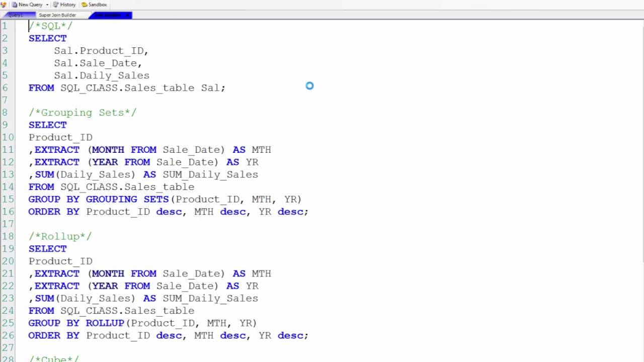The height and width of the screenshot is (362, 644).
Task: Click the New Query button
Action: pos(27,5)
